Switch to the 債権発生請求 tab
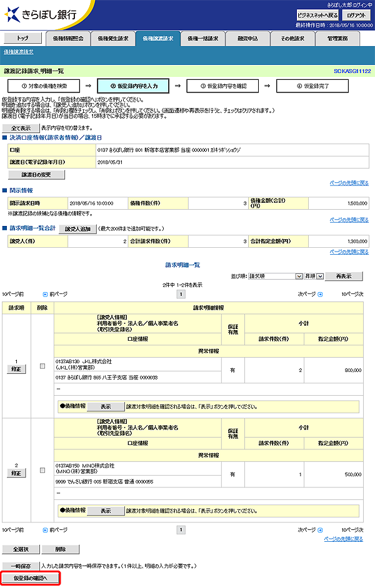 (113, 39)
